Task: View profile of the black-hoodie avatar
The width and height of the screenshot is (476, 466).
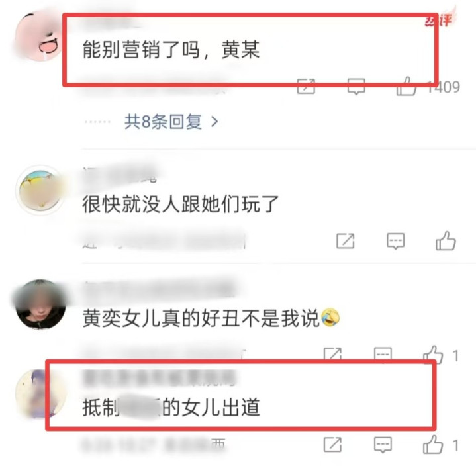Action: pos(40,304)
